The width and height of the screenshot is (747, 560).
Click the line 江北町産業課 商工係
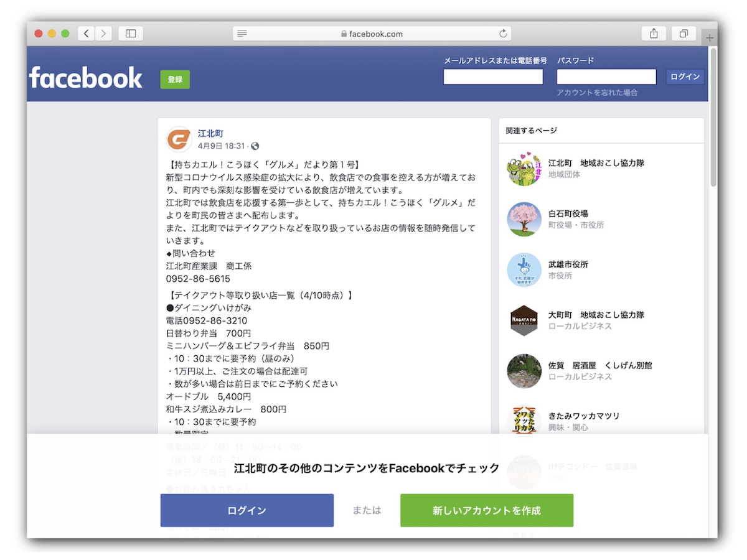click(x=209, y=266)
